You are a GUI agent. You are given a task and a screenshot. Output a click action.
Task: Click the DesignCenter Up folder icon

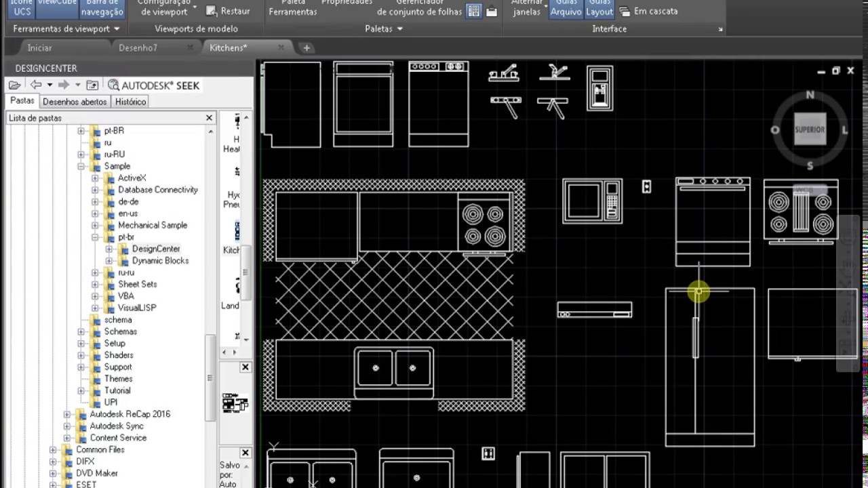pyautogui.click(x=92, y=85)
